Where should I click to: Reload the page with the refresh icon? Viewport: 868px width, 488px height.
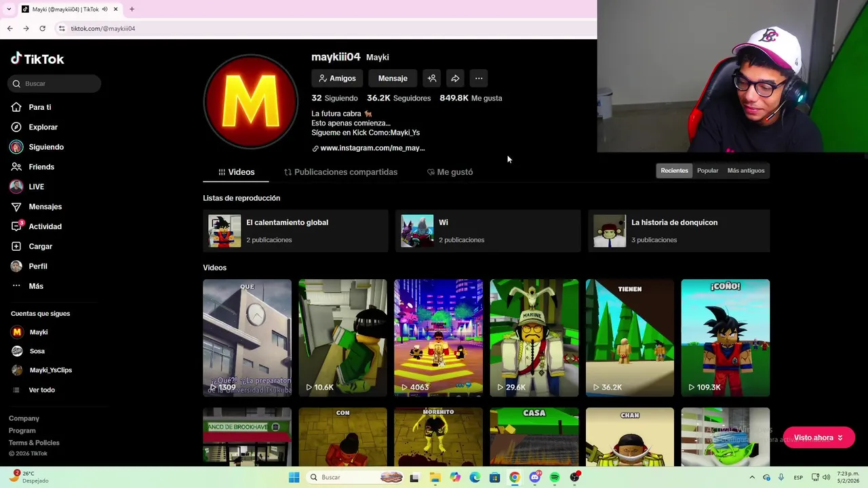[x=42, y=28]
